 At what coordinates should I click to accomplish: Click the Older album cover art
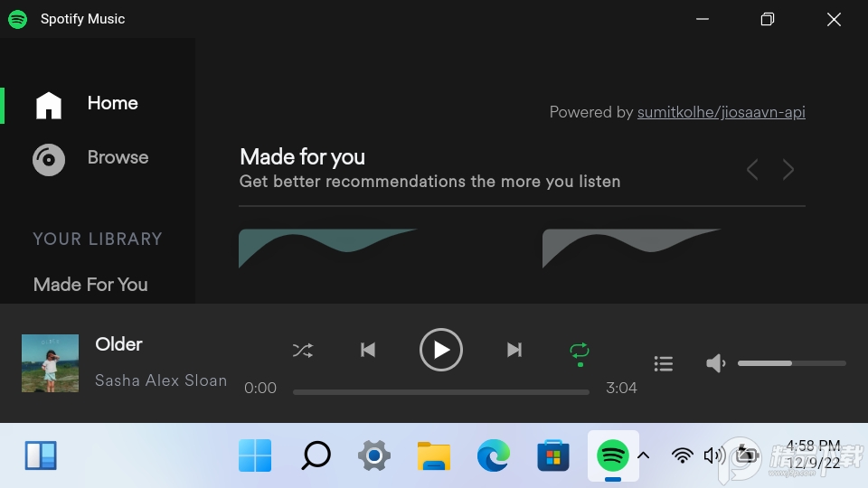coord(50,363)
